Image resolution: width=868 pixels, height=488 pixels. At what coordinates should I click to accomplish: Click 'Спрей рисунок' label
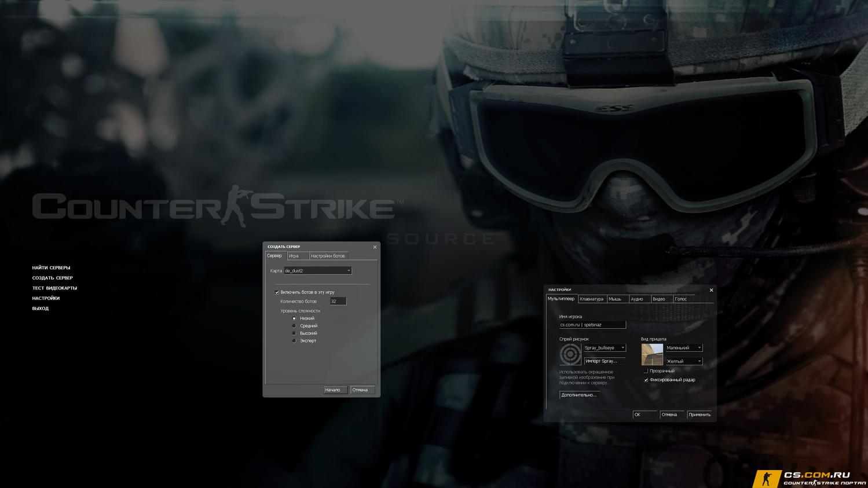574,339
